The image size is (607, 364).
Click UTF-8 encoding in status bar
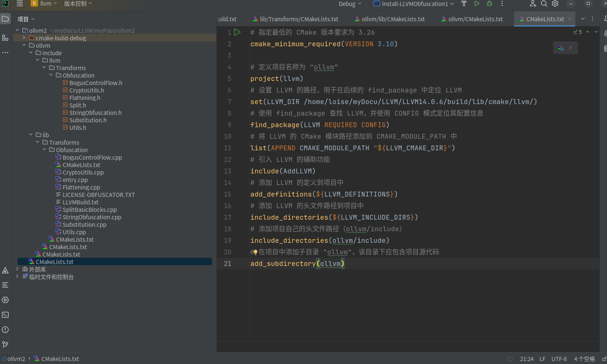point(559,359)
